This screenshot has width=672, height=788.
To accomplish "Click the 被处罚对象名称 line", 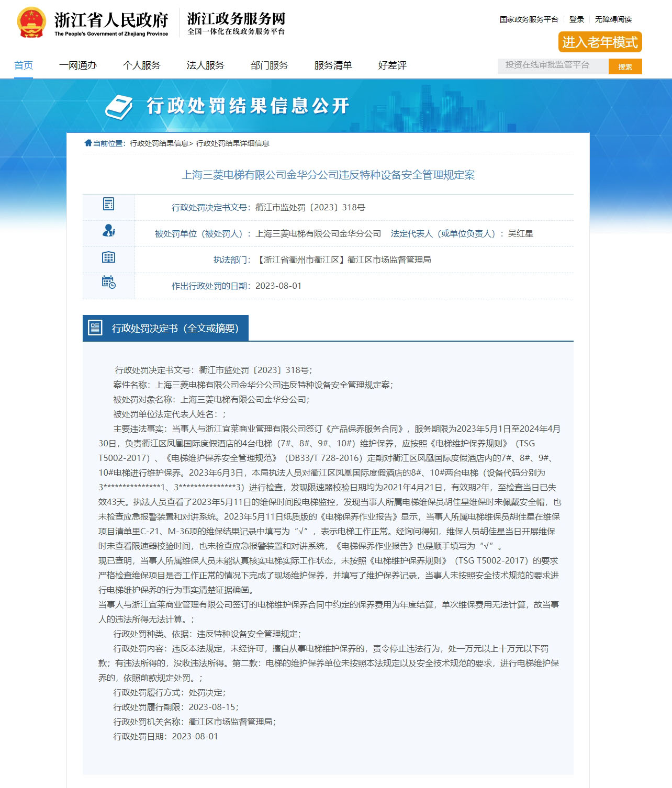I will 211,399.
